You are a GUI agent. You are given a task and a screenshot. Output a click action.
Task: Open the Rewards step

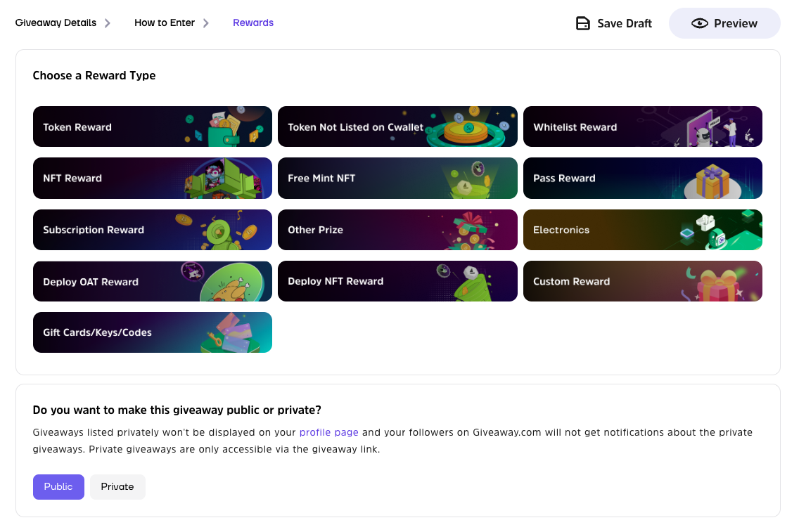253,23
